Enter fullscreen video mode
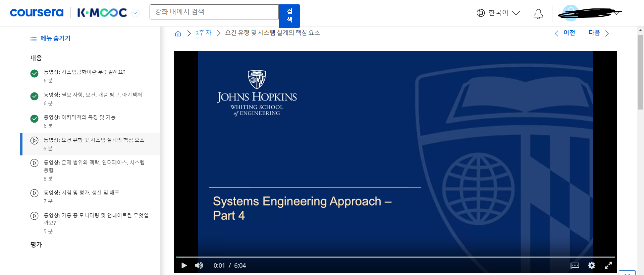The image size is (644, 275). point(608,266)
